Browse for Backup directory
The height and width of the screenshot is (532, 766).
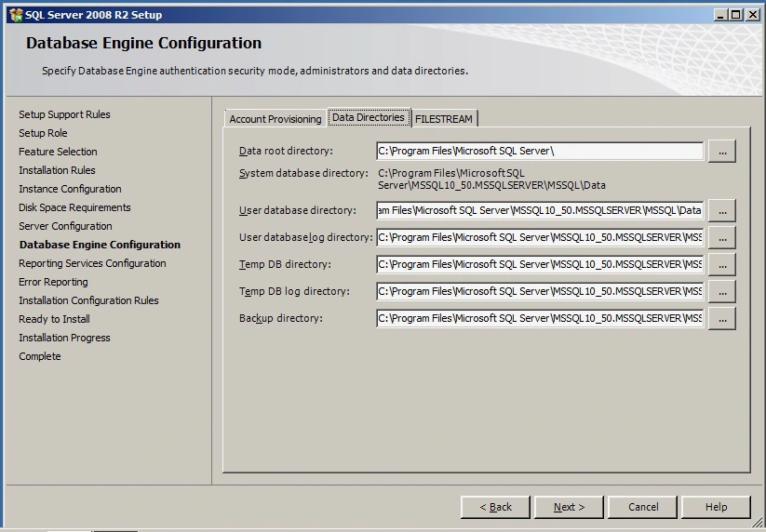[721, 319]
